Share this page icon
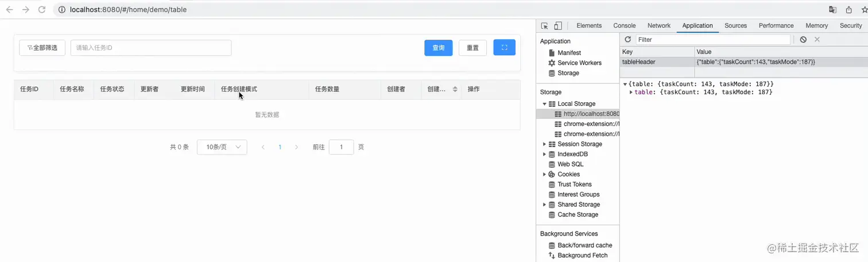This screenshot has width=868, height=262. pyautogui.click(x=848, y=10)
